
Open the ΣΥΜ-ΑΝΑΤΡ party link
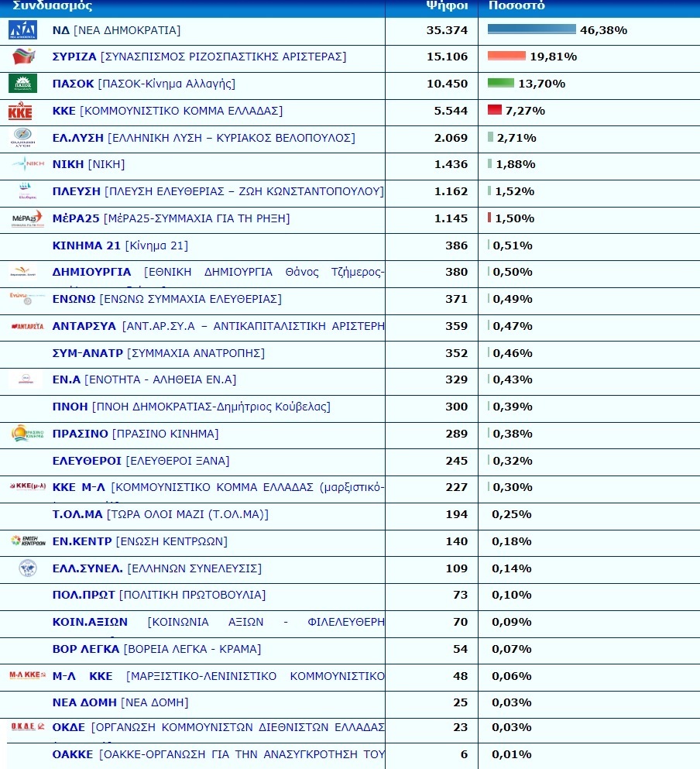coord(159,353)
